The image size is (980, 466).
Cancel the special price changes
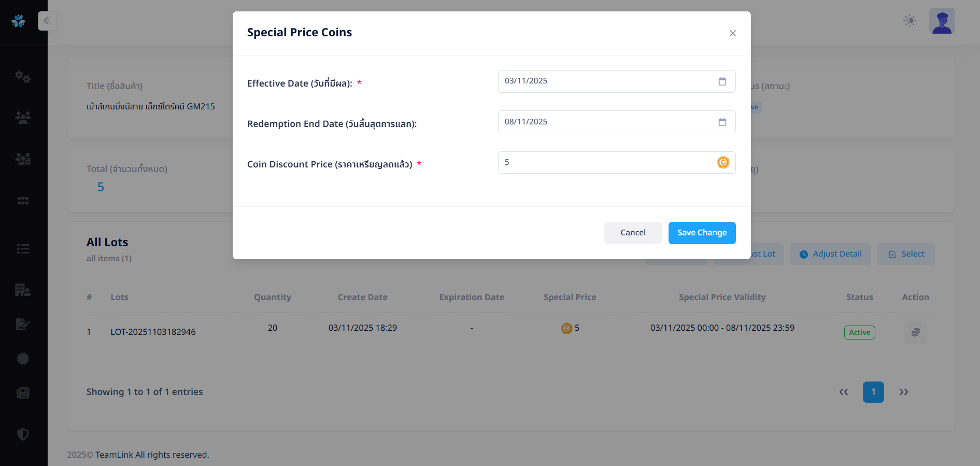pos(633,233)
